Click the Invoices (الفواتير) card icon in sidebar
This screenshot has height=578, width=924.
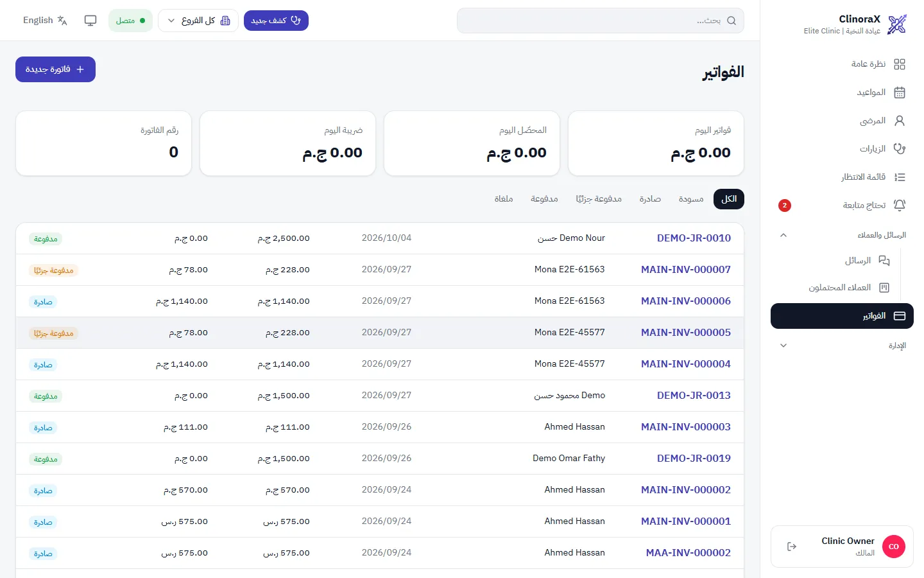899,316
